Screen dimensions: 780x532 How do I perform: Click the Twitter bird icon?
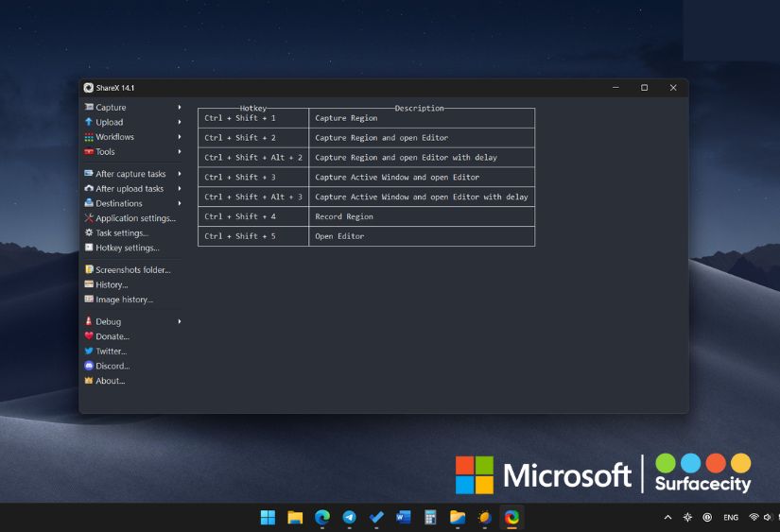(89, 352)
